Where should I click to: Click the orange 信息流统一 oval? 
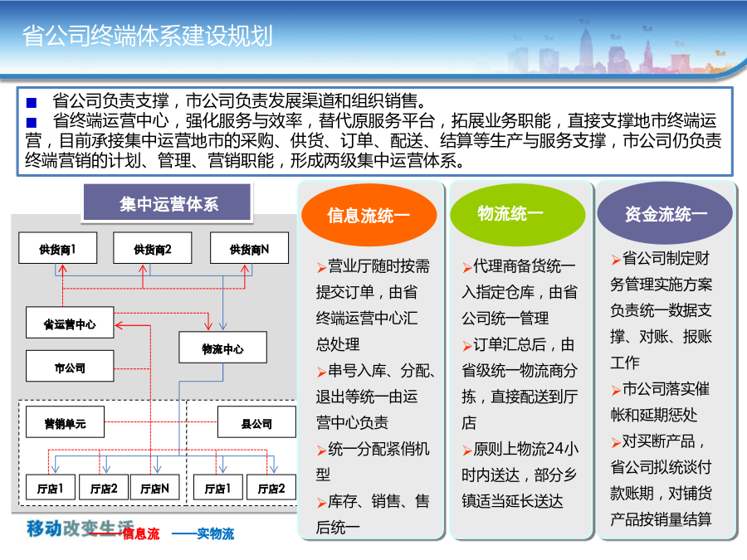pos(369,215)
